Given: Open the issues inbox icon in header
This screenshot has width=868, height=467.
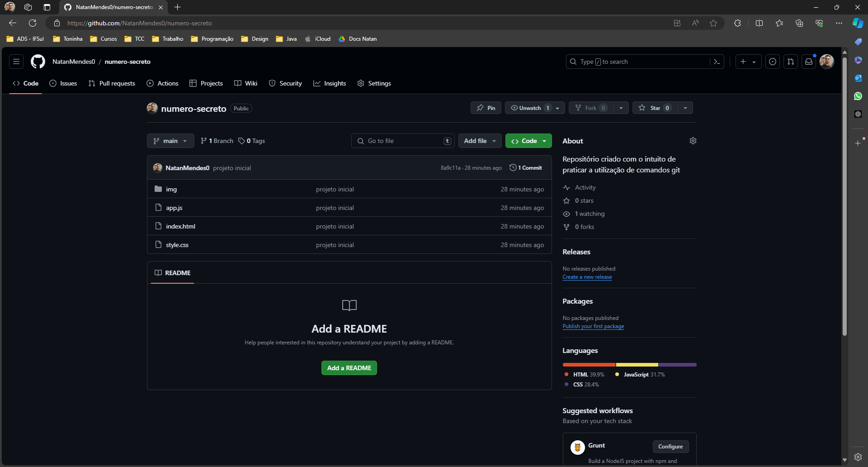Looking at the screenshot, I should point(773,62).
